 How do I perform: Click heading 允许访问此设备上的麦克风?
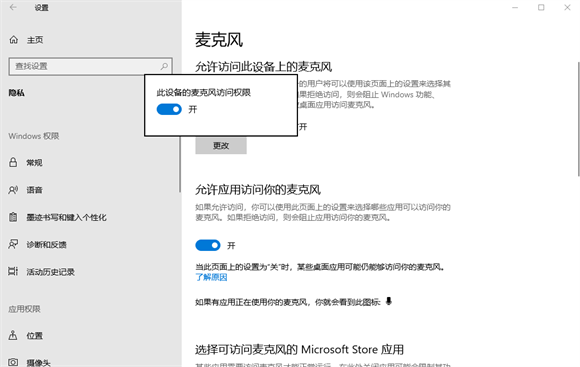tap(263, 67)
